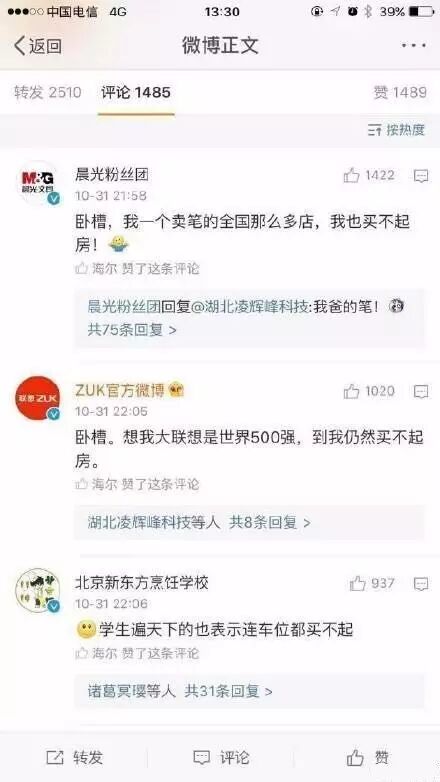Open ZUK官方微博 profile avatar
This screenshot has width=440, height=782.
[x=38, y=398]
